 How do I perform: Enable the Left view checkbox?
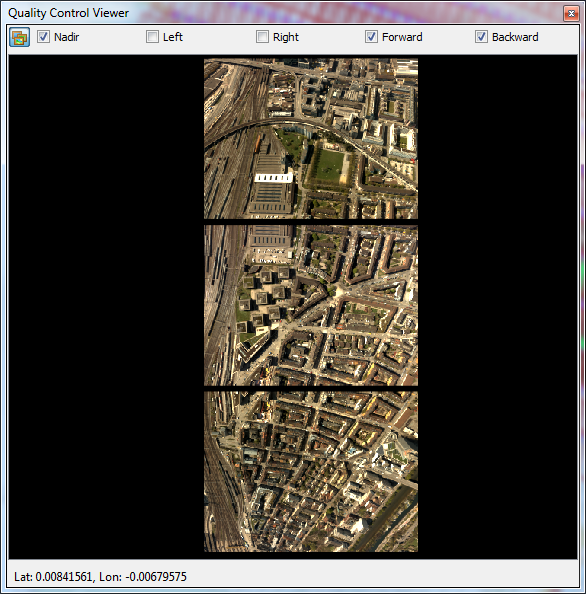click(x=152, y=37)
